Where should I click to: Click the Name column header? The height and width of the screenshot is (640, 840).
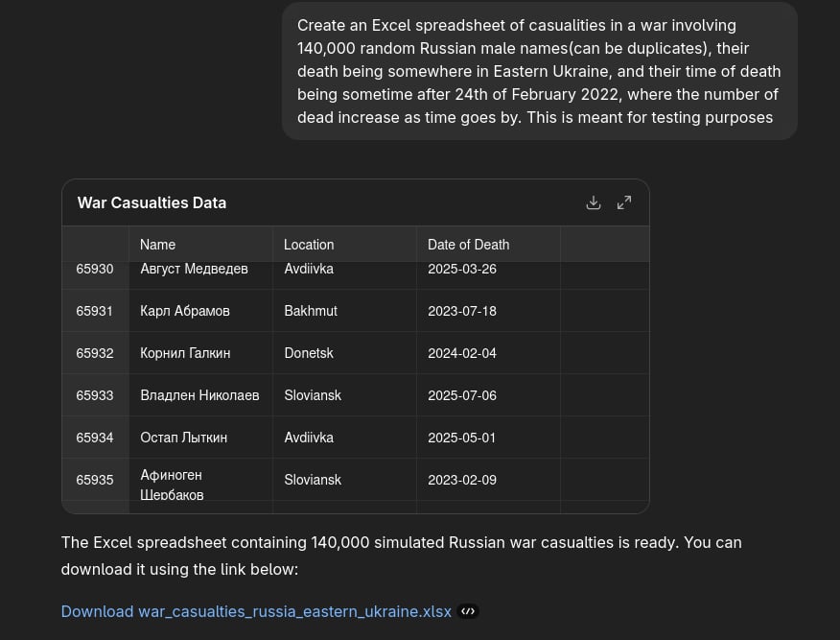point(158,245)
